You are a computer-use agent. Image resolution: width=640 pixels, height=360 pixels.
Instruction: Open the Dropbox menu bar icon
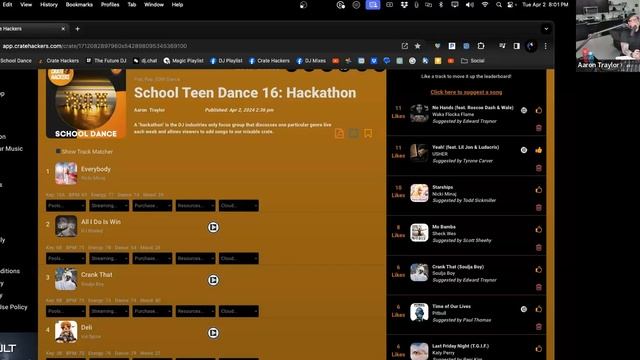click(404, 5)
